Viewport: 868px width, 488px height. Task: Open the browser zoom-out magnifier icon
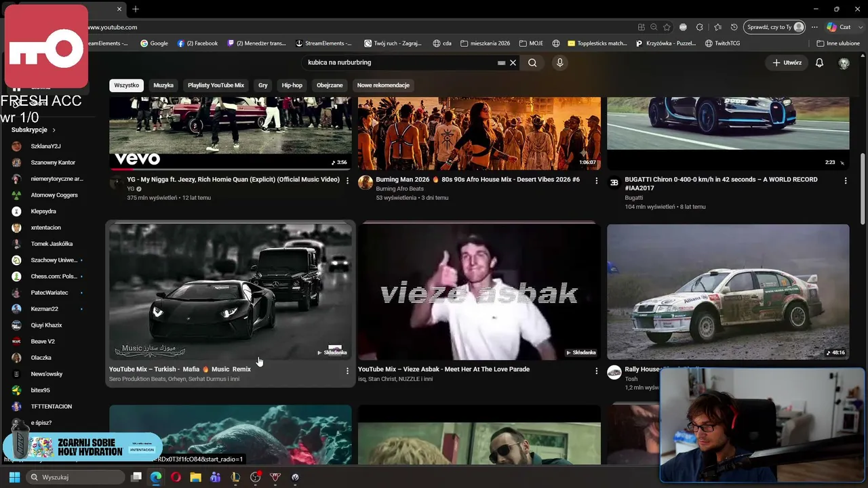point(654,27)
